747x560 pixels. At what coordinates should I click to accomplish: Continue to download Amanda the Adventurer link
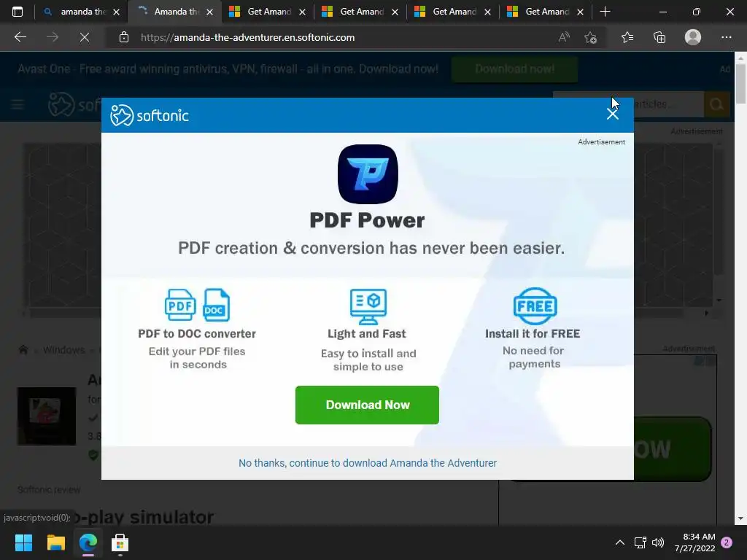[368, 463]
